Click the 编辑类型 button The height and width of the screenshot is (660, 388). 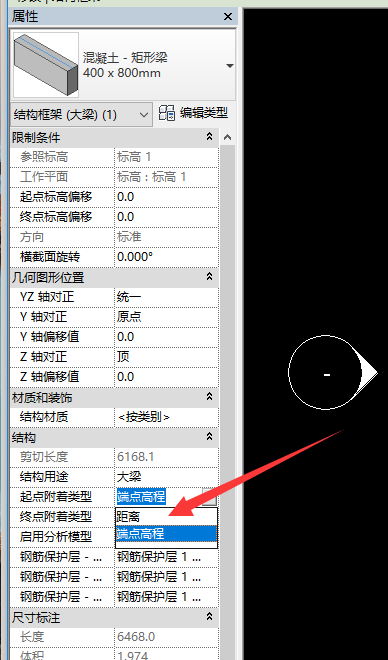(194, 113)
